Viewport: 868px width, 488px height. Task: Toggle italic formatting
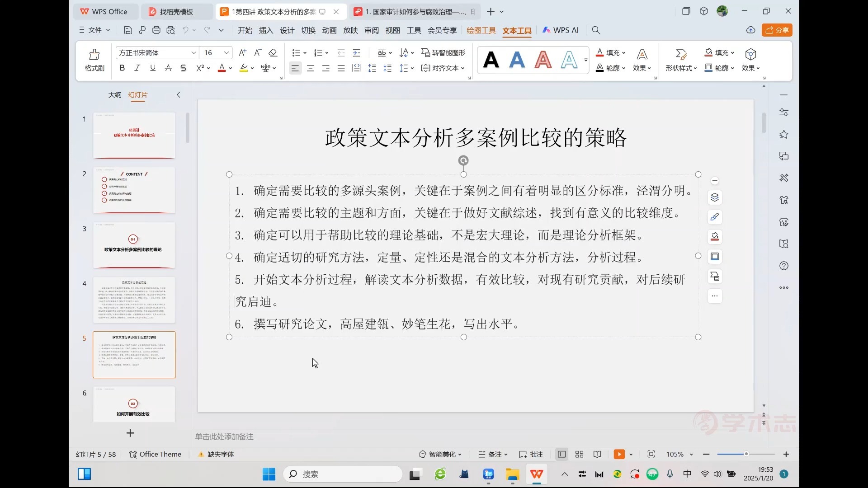(x=137, y=68)
